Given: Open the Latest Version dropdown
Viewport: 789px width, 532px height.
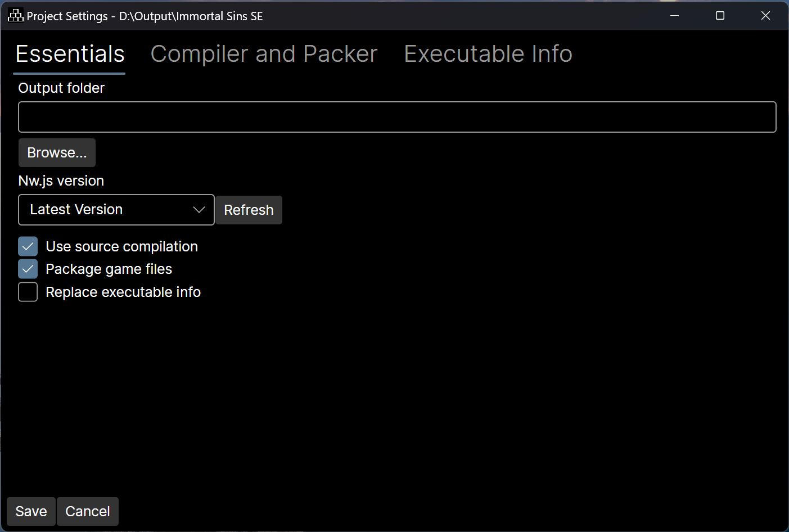Looking at the screenshot, I should (x=116, y=210).
